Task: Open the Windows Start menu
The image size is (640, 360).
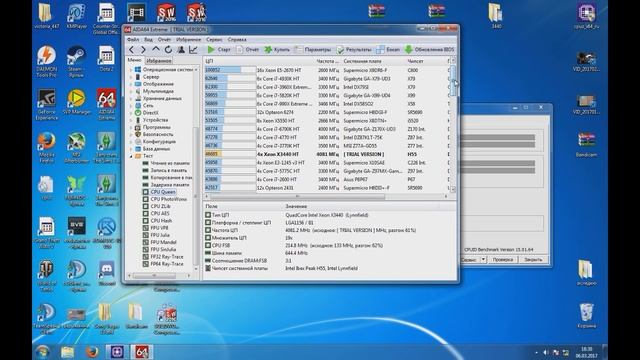Action: pyautogui.click(x=42, y=352)
